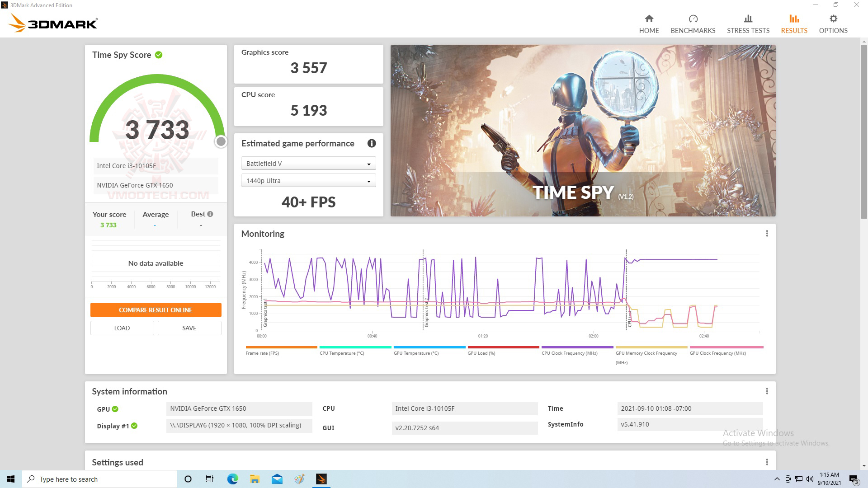Screen dimensions: 868x488
Task: Open Monitoring panel three-dot menu
Action: 767,234
